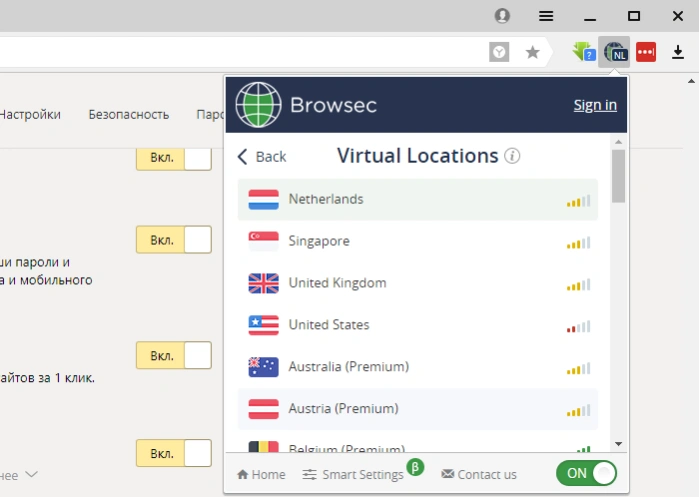Click the Singapore signal strength bars
The width and height of the screenshot is (699, 497).
click(578, 243)
